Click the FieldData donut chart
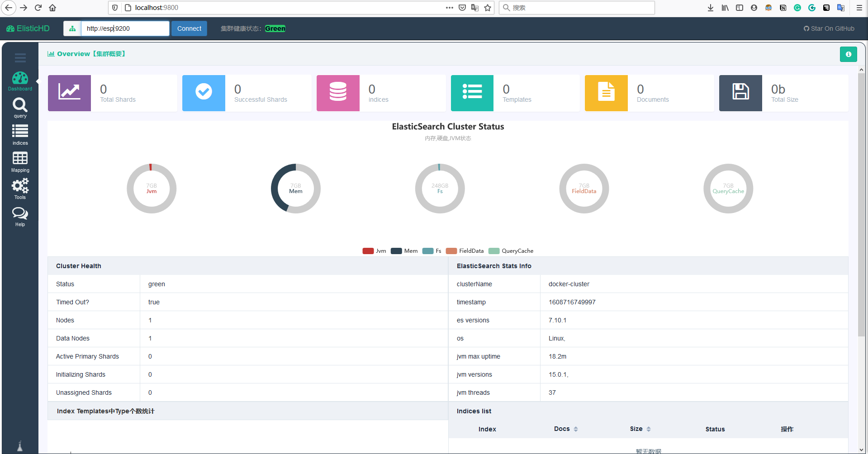This screenshot has height=454, width=868. (584, 189)
